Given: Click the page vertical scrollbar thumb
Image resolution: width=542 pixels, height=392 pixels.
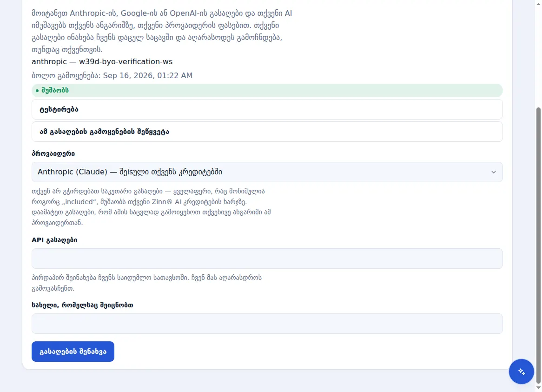Looking at the screenshot, I should tap(538, 245).
